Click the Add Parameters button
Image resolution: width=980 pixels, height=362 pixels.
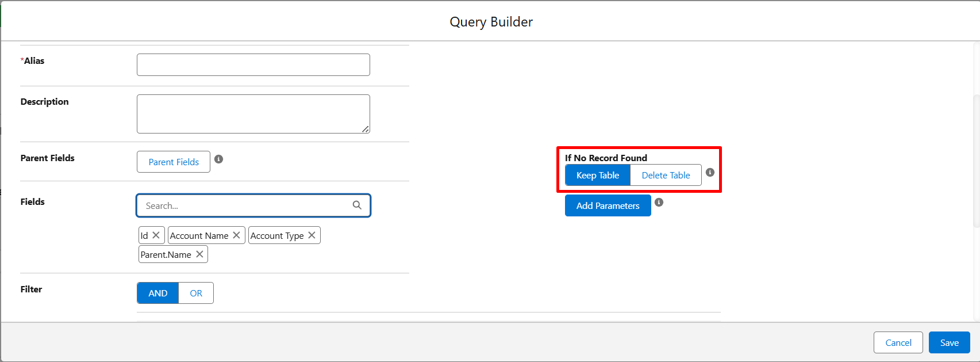coord(608,206)
